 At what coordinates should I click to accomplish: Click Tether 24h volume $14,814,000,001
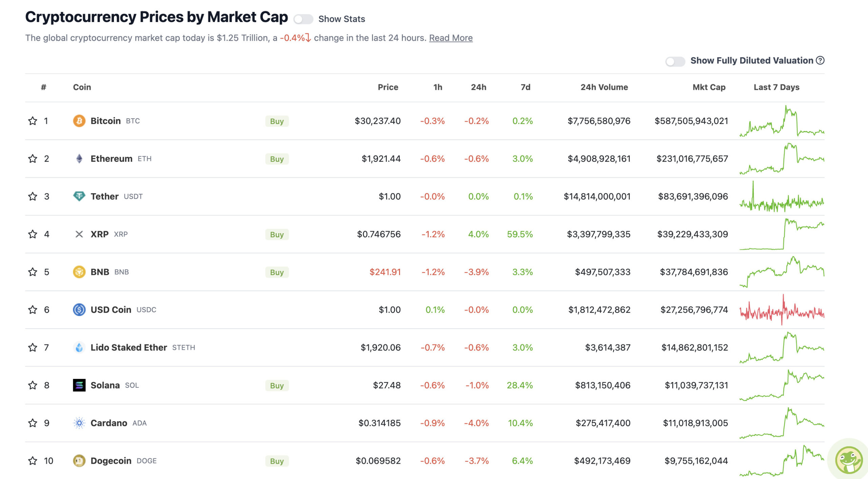coord(597,197)
